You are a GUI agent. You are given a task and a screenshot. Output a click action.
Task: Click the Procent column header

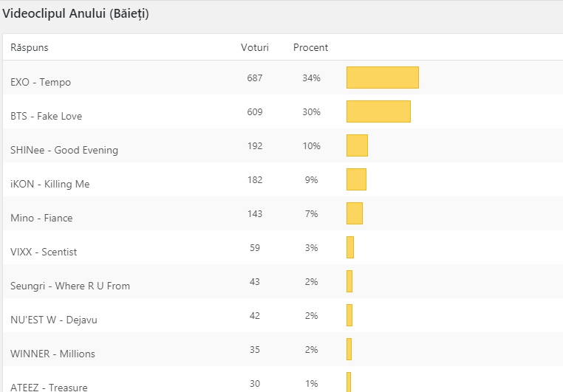click(x=310, y=47)
